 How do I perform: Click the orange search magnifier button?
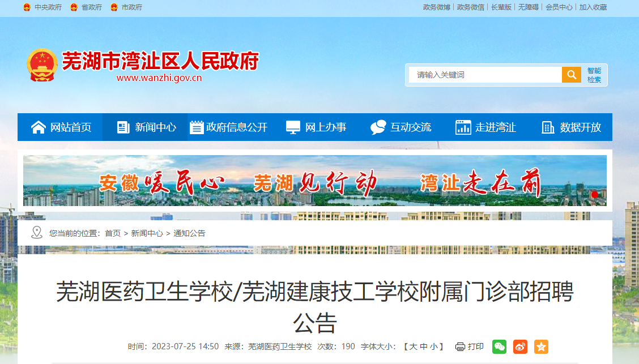click(x=572, y=75)
